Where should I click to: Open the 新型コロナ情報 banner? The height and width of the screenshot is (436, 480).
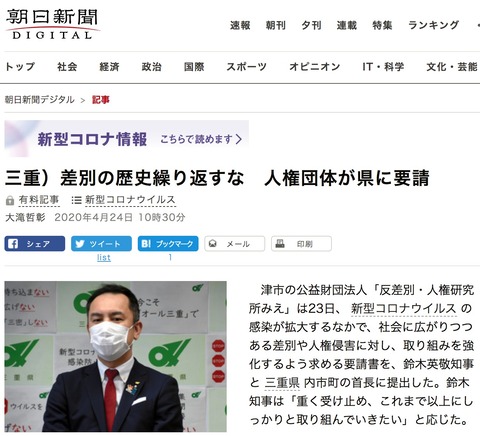127,139
